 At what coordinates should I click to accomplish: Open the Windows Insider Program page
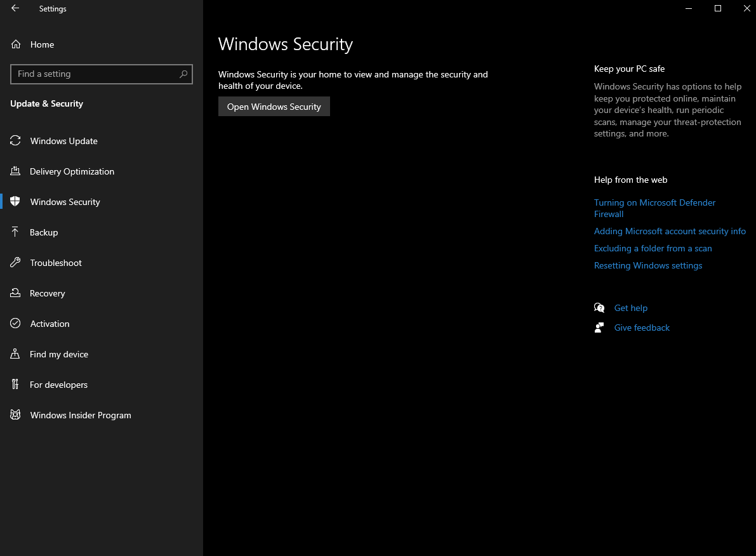(102, 414)
